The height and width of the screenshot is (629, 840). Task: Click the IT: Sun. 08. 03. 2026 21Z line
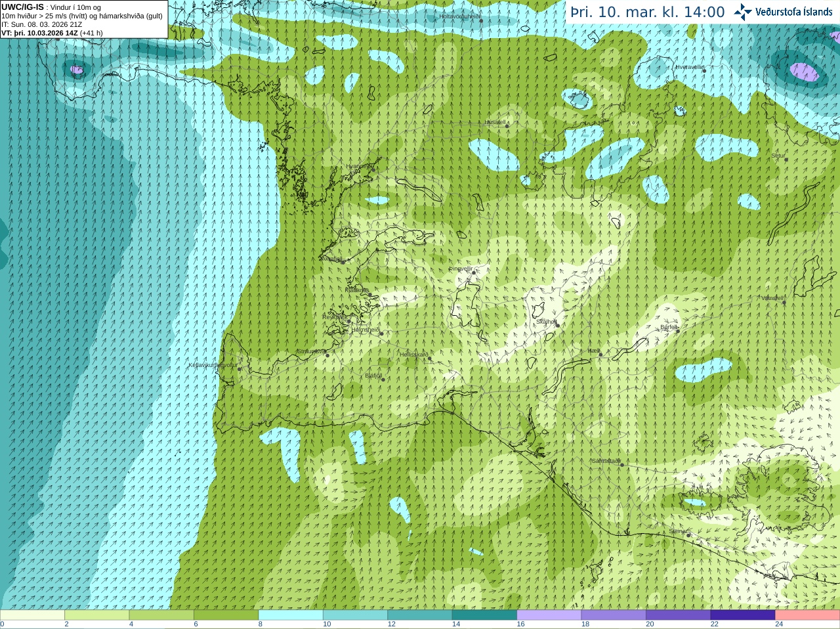click(x=42, y=24)
